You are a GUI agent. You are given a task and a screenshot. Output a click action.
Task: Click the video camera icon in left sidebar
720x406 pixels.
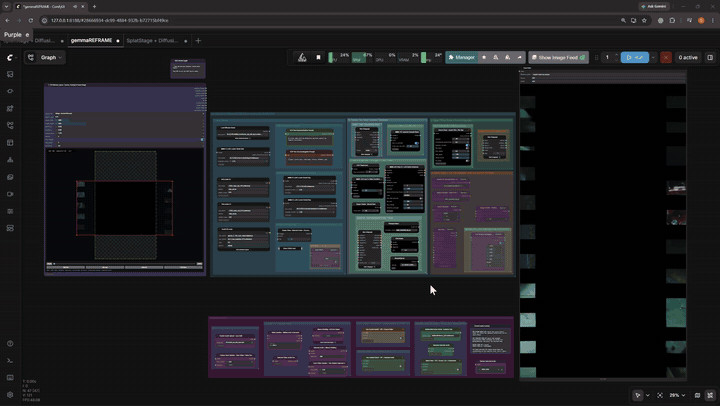coord(10,194)
